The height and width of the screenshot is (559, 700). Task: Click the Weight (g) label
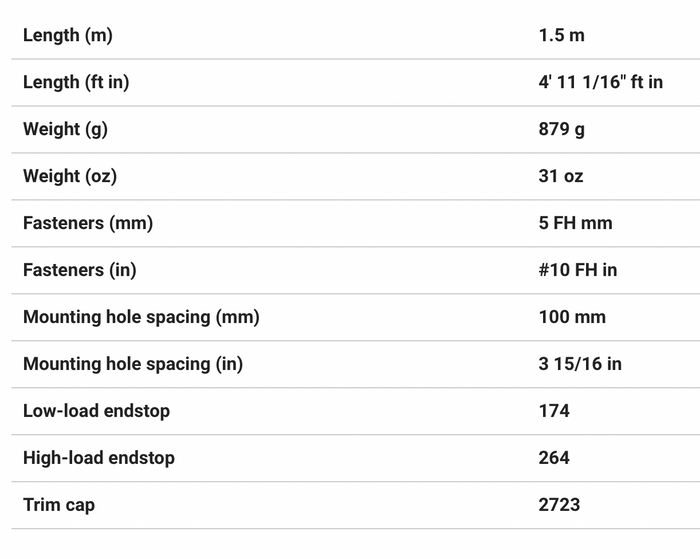[65, 129]
